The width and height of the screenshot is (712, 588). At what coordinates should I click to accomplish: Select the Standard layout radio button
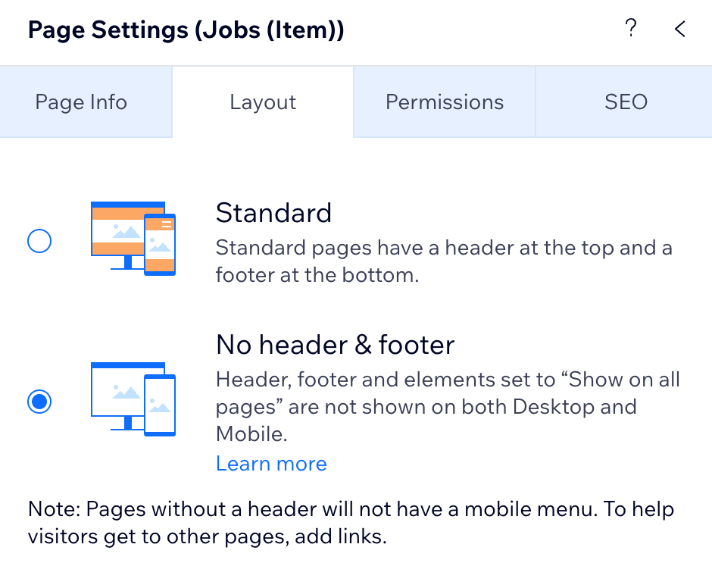39,241
